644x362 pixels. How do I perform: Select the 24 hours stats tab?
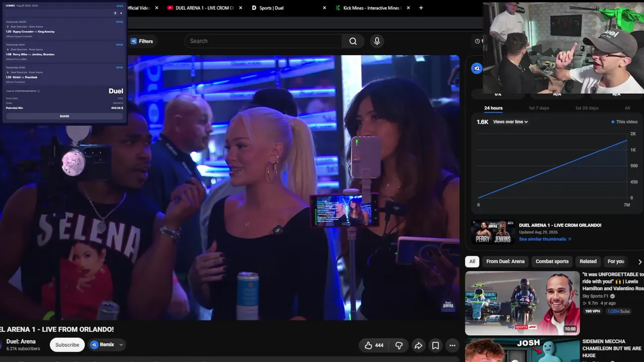493,108
